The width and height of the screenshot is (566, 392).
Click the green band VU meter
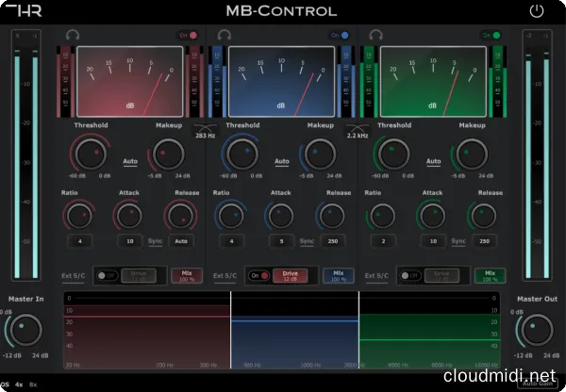coord(433,81)
